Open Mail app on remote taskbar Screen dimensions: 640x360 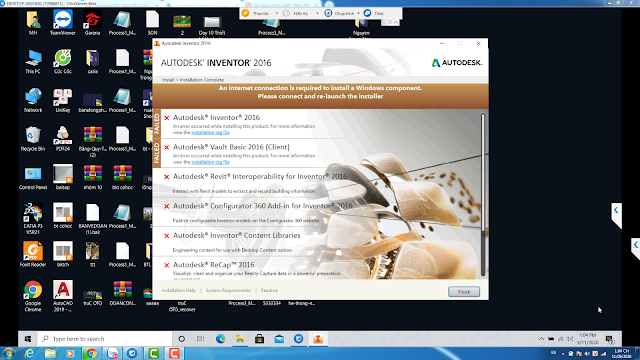pos(279,339)
